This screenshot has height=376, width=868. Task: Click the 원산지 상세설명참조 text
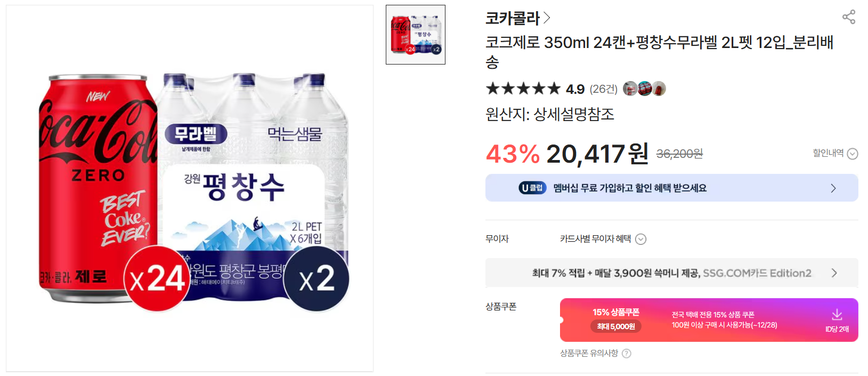pyautogui.click(x=550, y=115)
